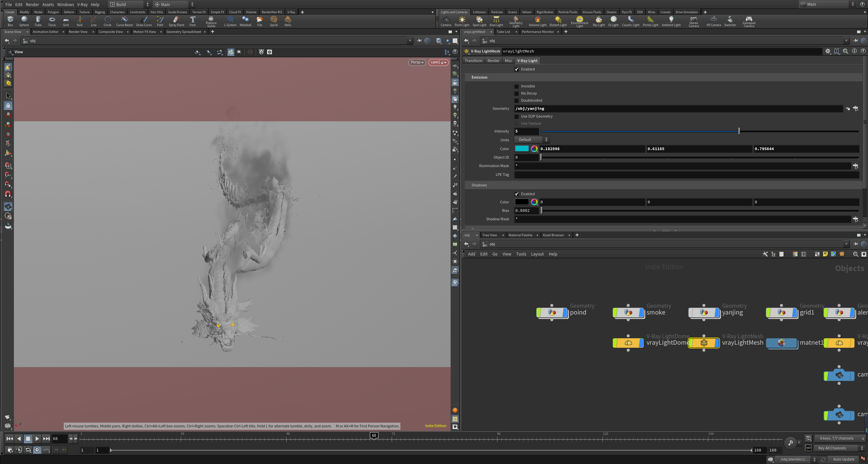Viewport: 868px width, 464px height.
Task: Open the Persp view dropdown in the viewport
Action: click(416, 62)
